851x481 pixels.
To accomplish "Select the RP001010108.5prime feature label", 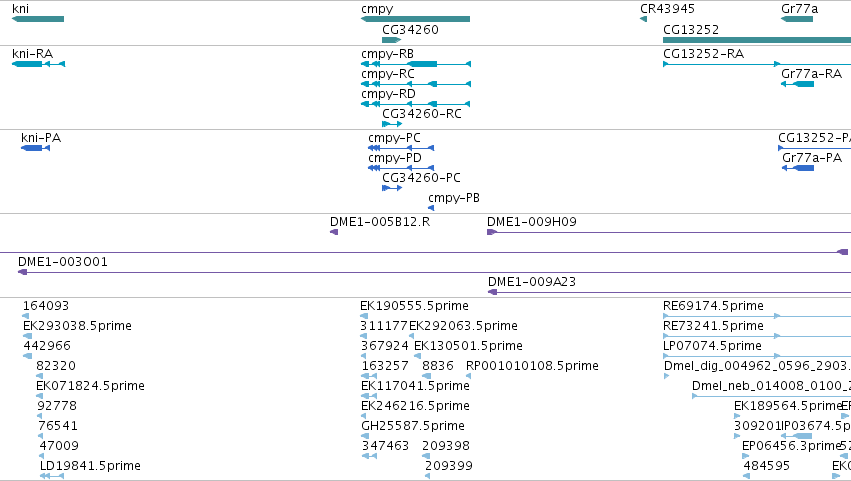I will point(532,366).
